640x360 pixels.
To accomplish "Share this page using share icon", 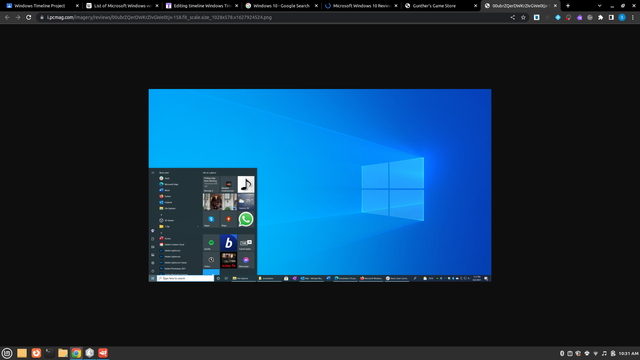I will point(513,18).
